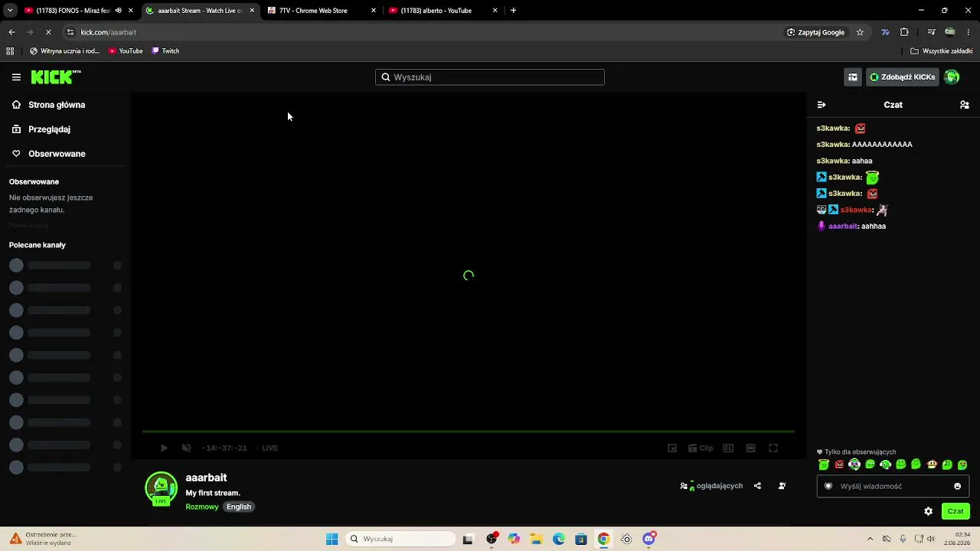Image resolution: width=980 pixels, height=551 pixels.
Task: Click the Zdobądź KICKs button
Action: point(902,77)
